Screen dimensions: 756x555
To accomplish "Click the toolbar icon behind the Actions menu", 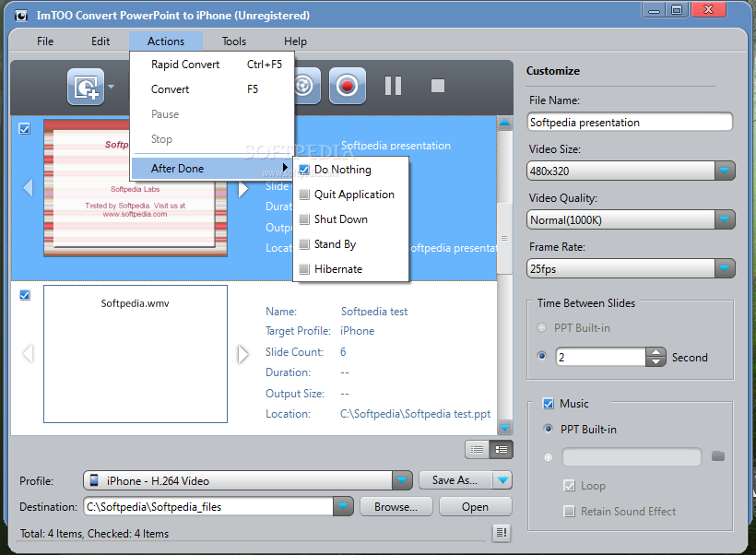I will tap(307, 87).
